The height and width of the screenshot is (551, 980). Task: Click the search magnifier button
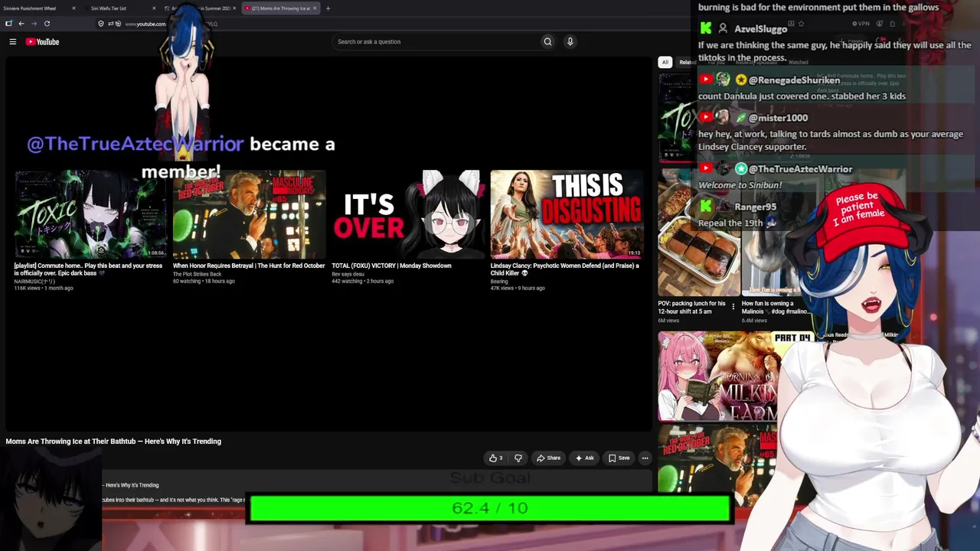tap(547, 42)
